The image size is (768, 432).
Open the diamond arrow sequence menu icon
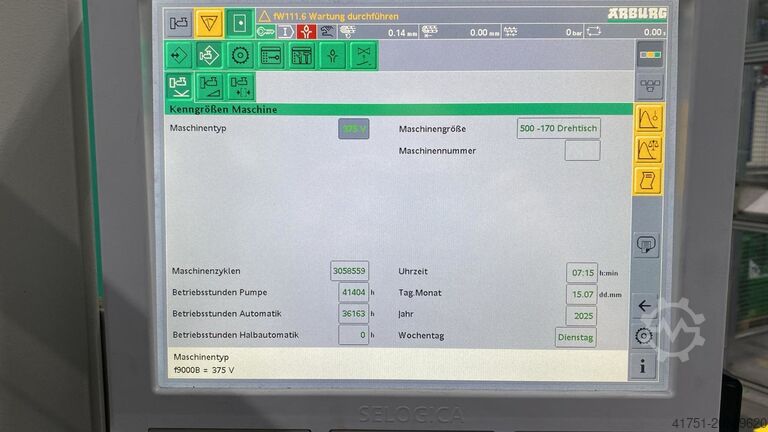pyautogui.click(x=178, y=55)
